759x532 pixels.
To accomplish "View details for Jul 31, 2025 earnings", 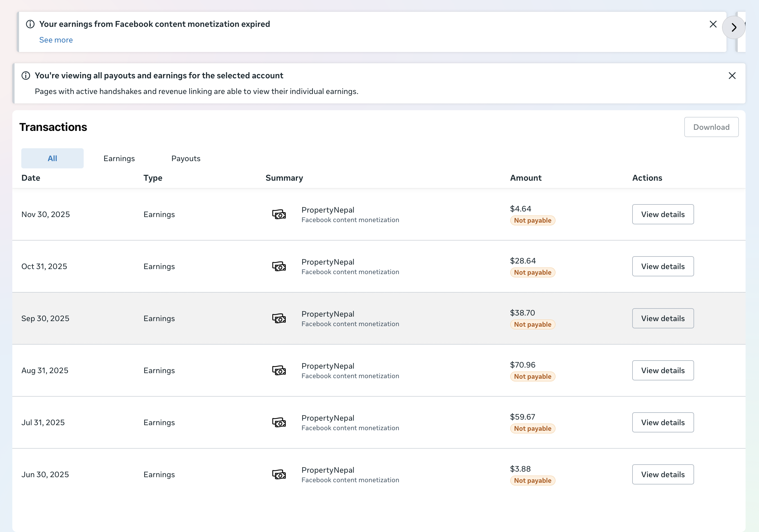I will tap(663, 422).
